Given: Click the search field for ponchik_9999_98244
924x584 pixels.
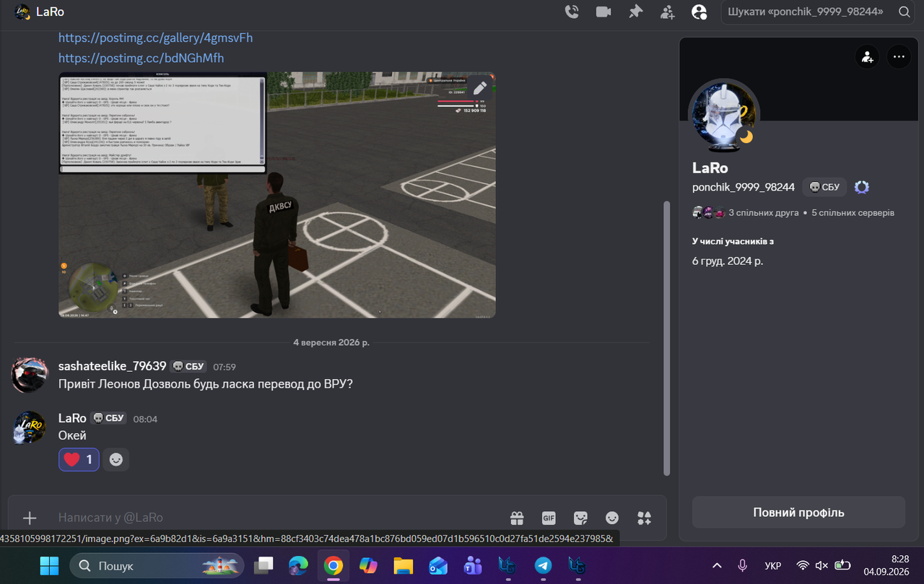Looking at the screenshot, I should pyautogui.click(x=816, y=12).
